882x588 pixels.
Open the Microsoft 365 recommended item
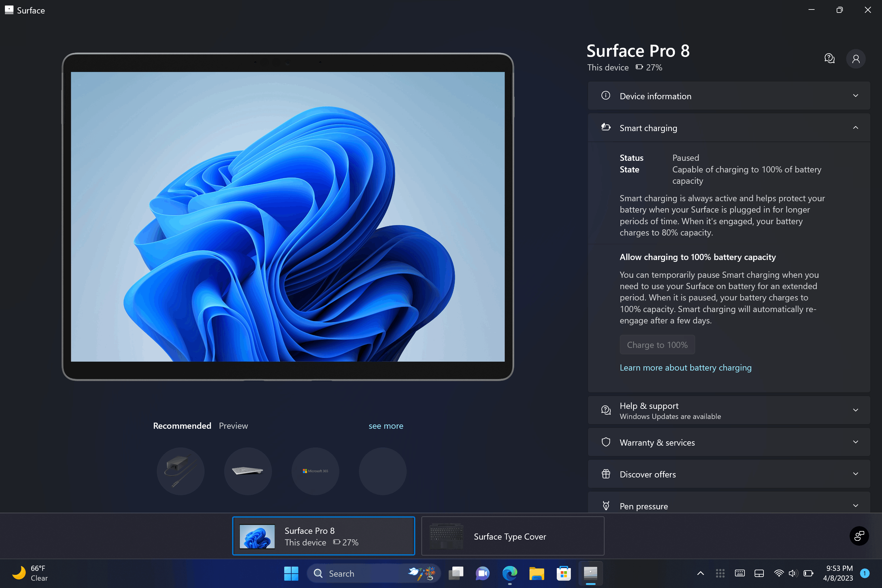point(315,471)
